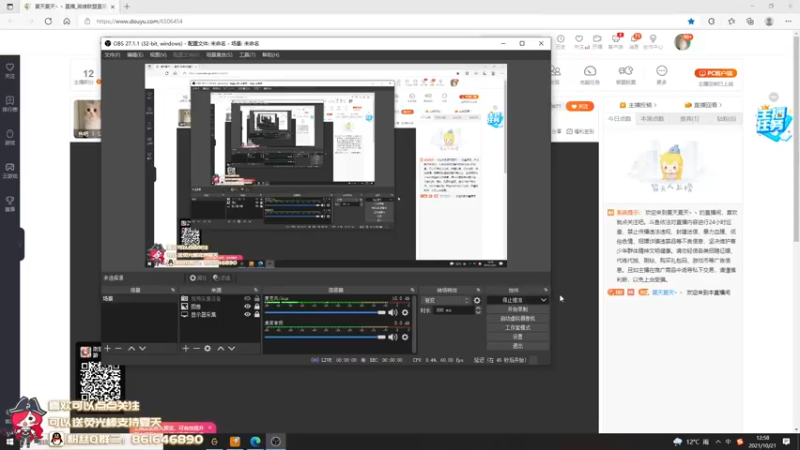Move the scene up in the Scenes dock

[x=131, y=348]
